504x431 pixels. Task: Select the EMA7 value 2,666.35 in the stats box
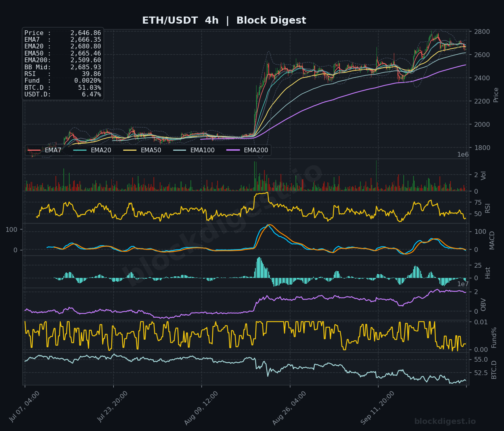click(x=86, y=40)
